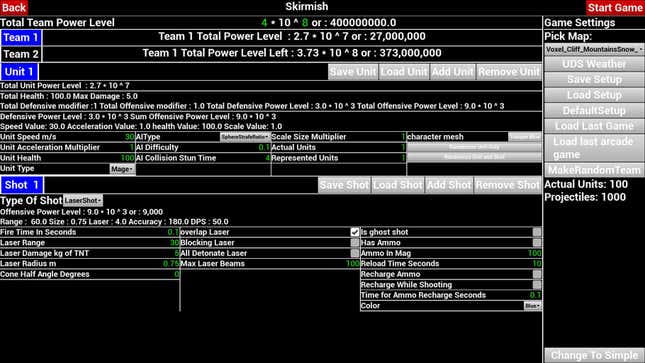Edit the Reload Time Seconds value 10
Viewport: 645px width, 363px height.
point(537,264)
